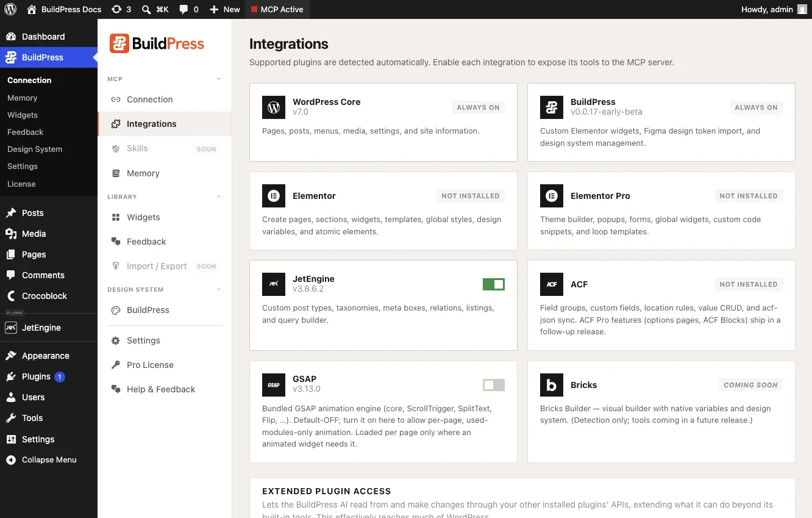Click the Integrations puzzle icon

tap(116, 124)
